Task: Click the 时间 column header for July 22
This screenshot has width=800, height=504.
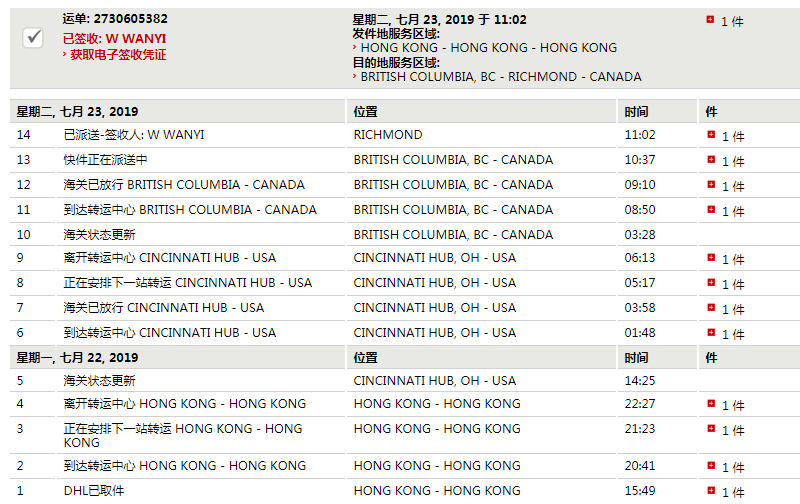Action: pyautogui.click(x=636, y=357)
